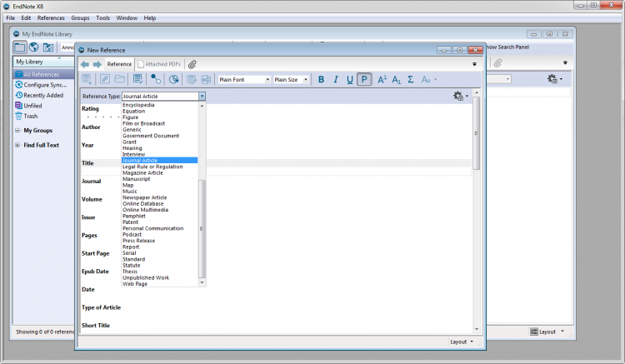Click the open file folder icon in the toolbar
This screenshot has height=364, width=625.
coord(119,79)
